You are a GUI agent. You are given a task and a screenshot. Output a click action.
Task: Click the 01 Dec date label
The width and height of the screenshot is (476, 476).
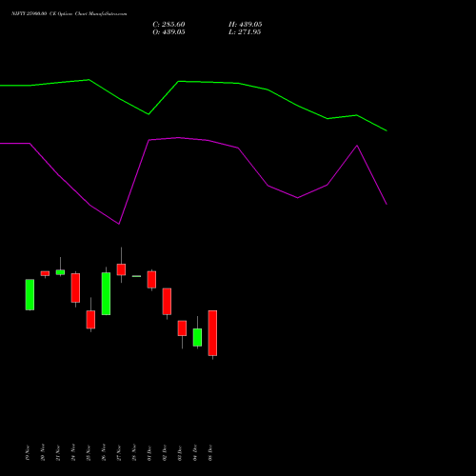[x=149, y=452]
